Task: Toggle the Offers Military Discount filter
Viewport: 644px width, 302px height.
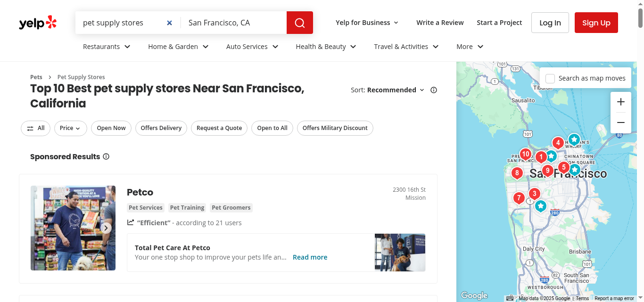Action: click(x=335, y=128)
